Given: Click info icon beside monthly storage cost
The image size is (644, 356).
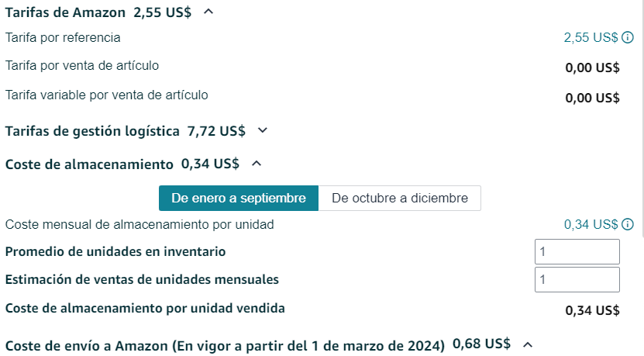Looking at the screenshot, I should [x=628, y=224].
